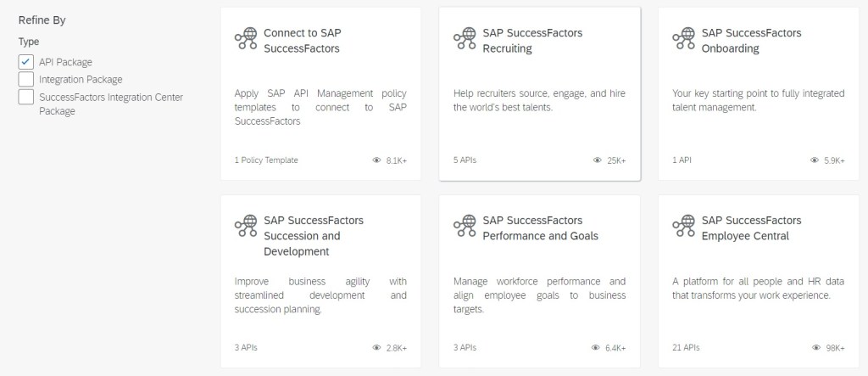Click the eye views icon on the Recruiting card
Image resolution: width=868 pixels, height=376 pixels.
(596, 160)
